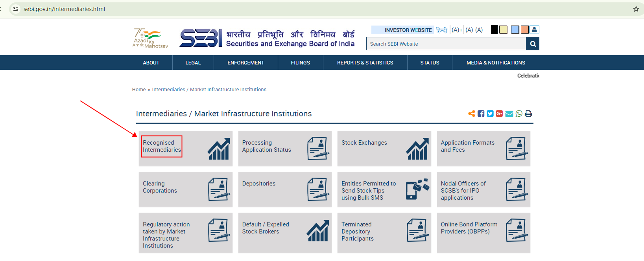Click phone SMS icon on Bulk SMS card
644x261 pixels.
pos(417,189)
